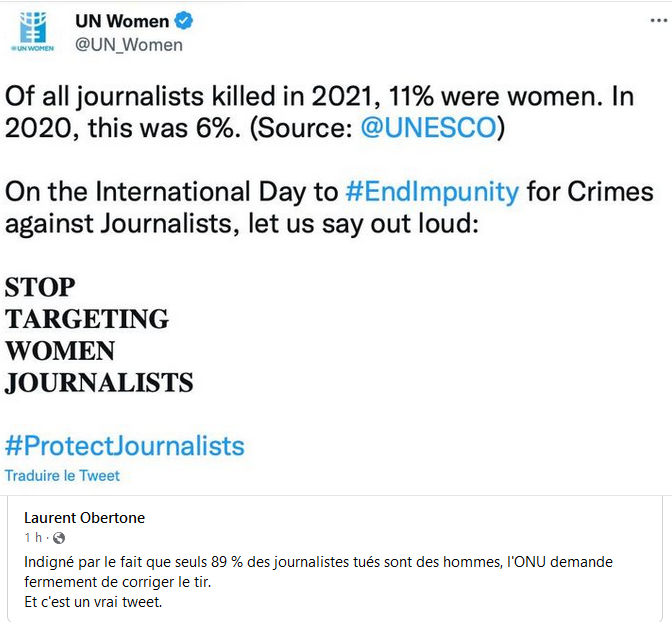Open the UN Women display name
Screen dimensions: 672x622
click(x=122, y=21)
